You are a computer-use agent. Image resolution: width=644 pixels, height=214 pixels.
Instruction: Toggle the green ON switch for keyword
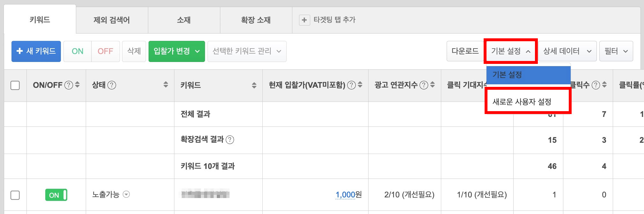tap(56, 195)
